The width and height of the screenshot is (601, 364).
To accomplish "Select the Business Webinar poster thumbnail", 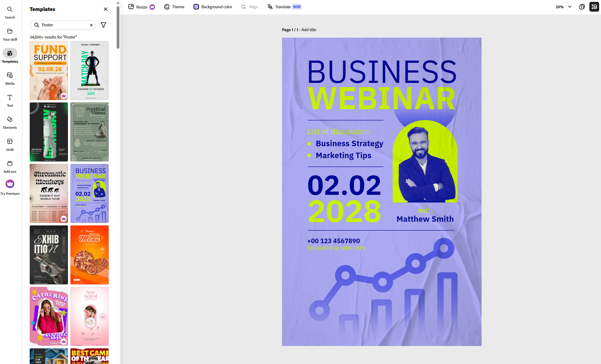I will [90, 193].
